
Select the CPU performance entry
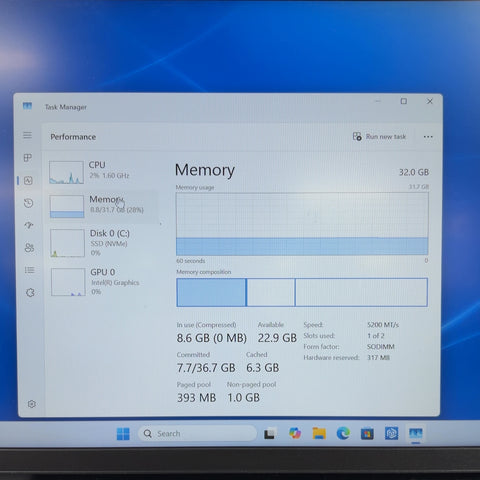click(x=103, y=172)
